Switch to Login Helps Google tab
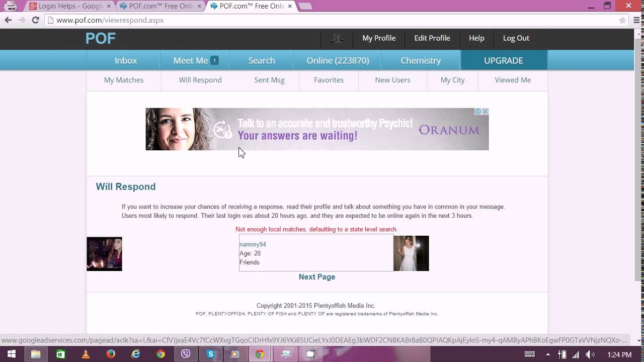 (70, 6)
